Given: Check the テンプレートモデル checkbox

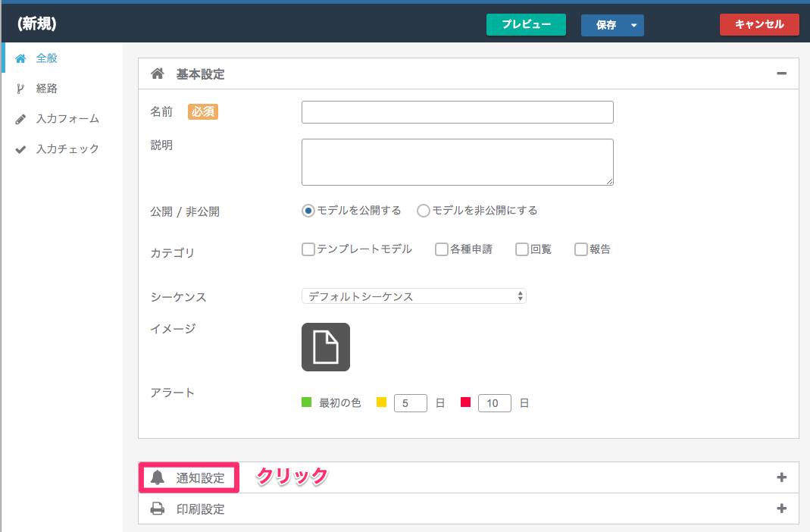Looking at the screenshot, I should click(x=308, y=249).
